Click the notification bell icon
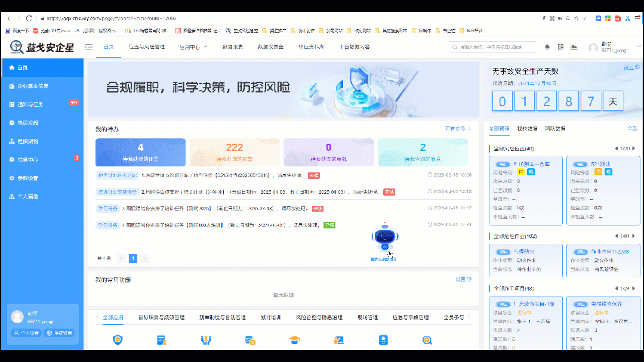 tap(547, 47)
